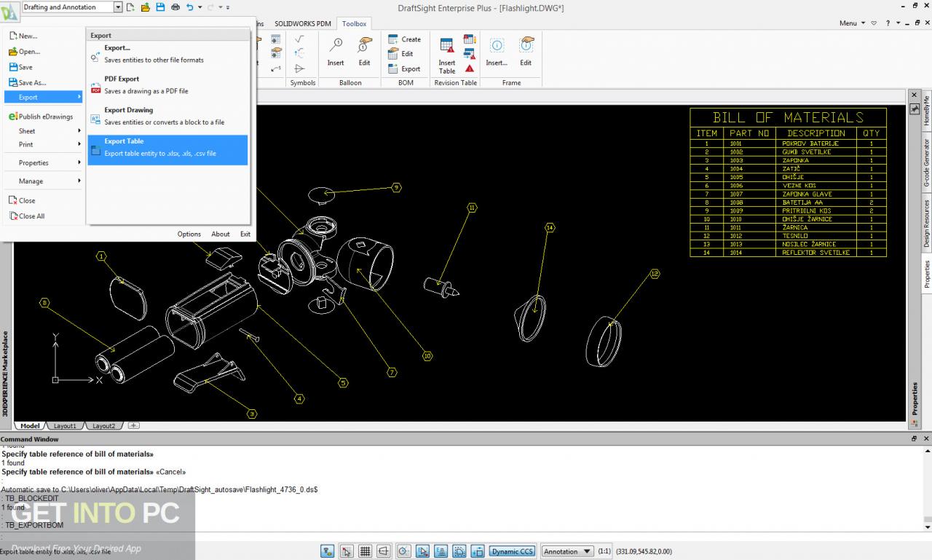
Task: Restore the Command Window panel
Action: [915, 439]
